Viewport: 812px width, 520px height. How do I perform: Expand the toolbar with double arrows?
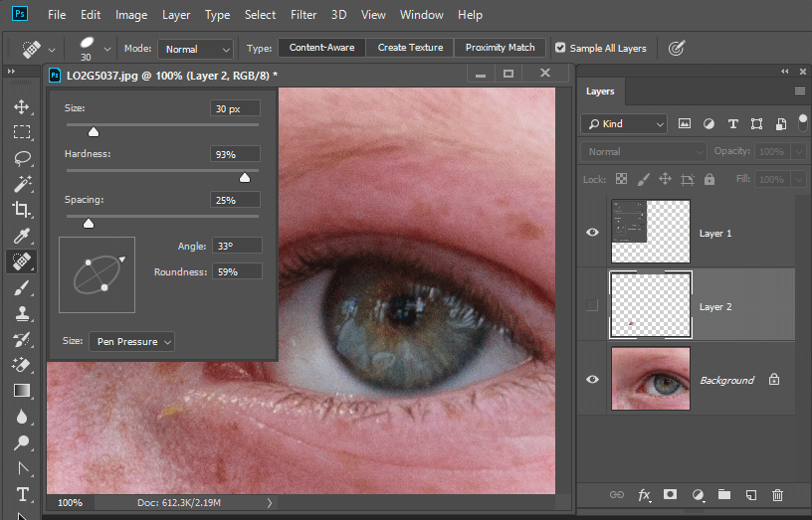coord(11,71)
